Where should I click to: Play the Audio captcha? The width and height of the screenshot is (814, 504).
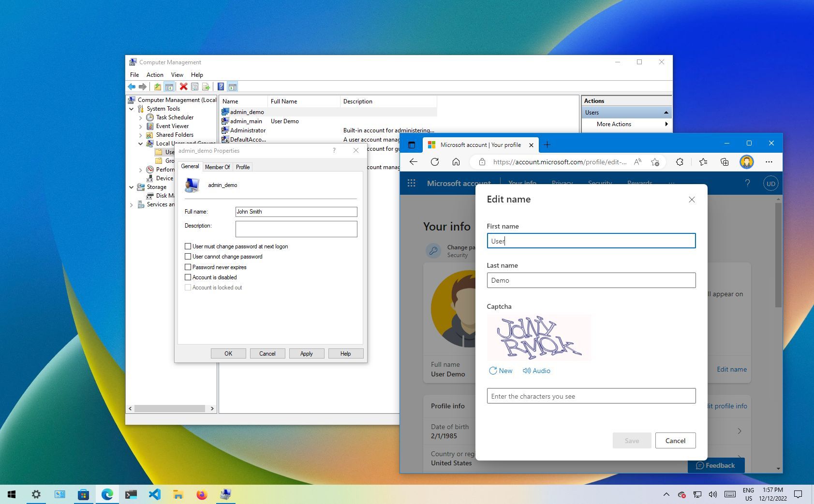click(536, 371)
